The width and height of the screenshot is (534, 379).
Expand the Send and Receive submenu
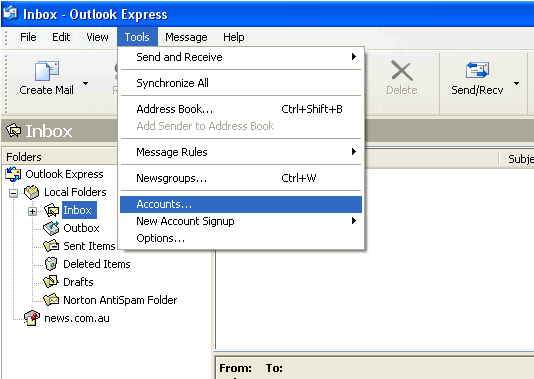pyautogui.click(x=241, y=57)
